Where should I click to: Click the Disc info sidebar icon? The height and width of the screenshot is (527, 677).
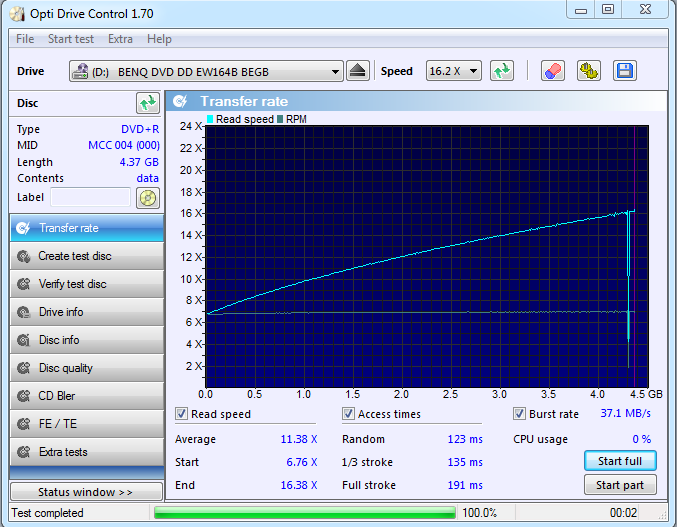tap(23, 340)
